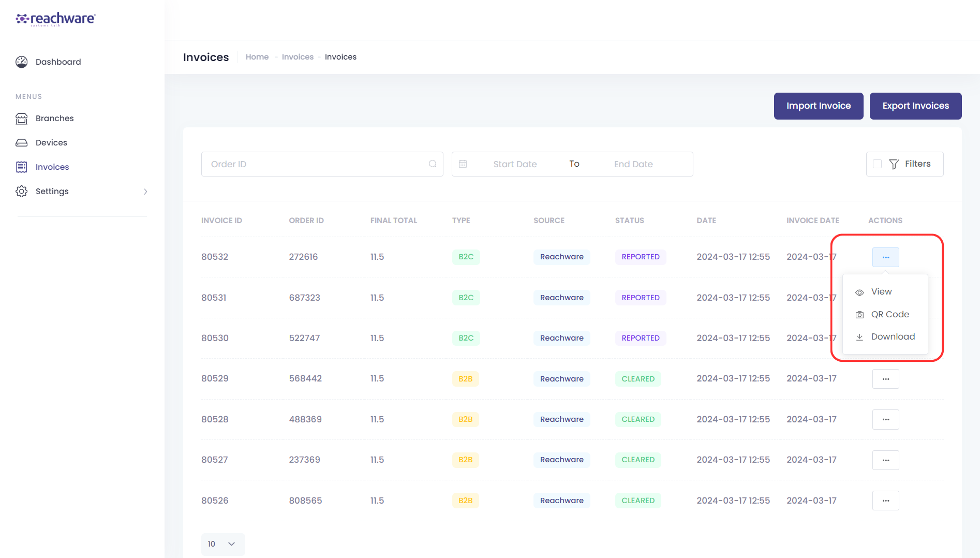
Task: Click the eye icon next to View
Action: 859,292
